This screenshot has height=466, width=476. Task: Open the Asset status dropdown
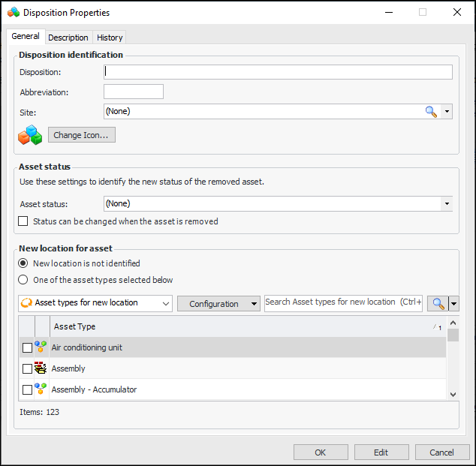click(447, 203)
